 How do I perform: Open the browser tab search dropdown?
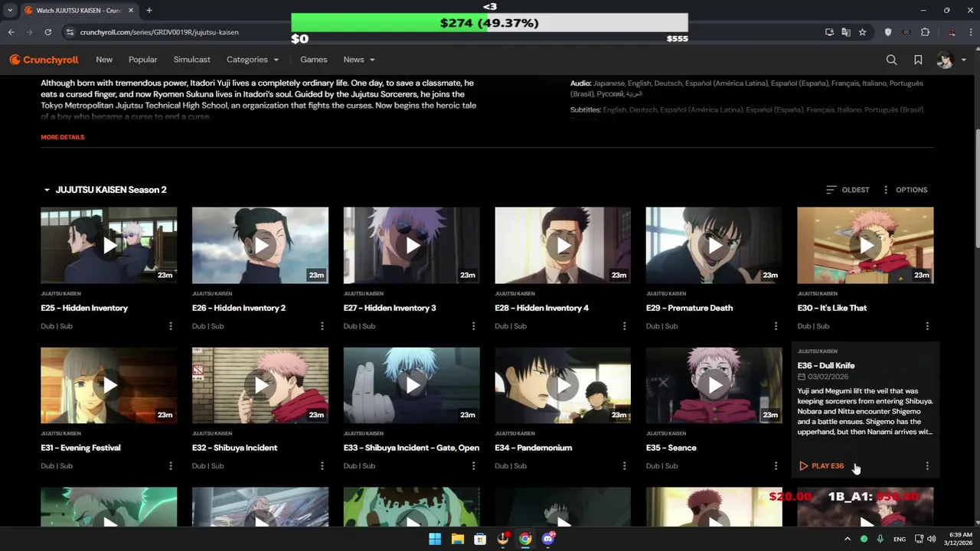(x=10, y=10)
